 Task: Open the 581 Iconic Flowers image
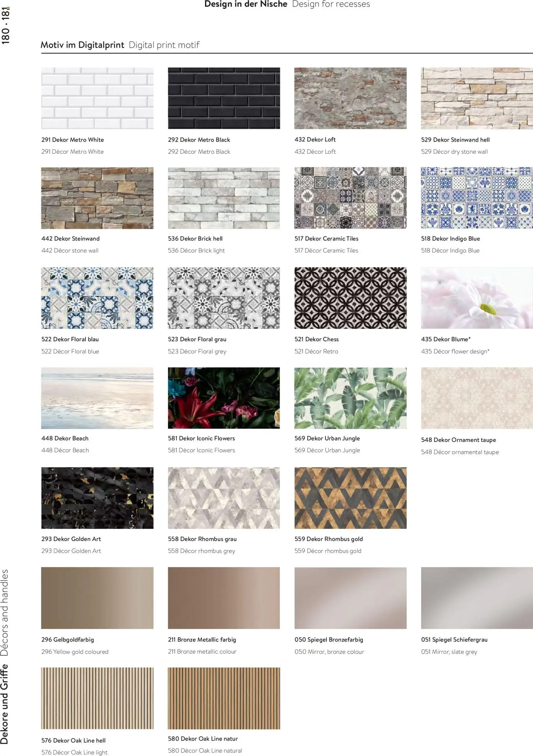224,398
